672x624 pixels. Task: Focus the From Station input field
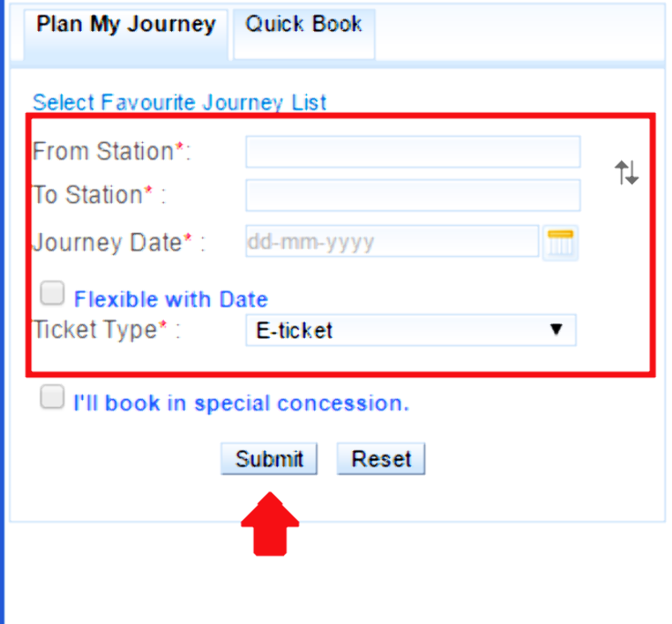(412, 152)
